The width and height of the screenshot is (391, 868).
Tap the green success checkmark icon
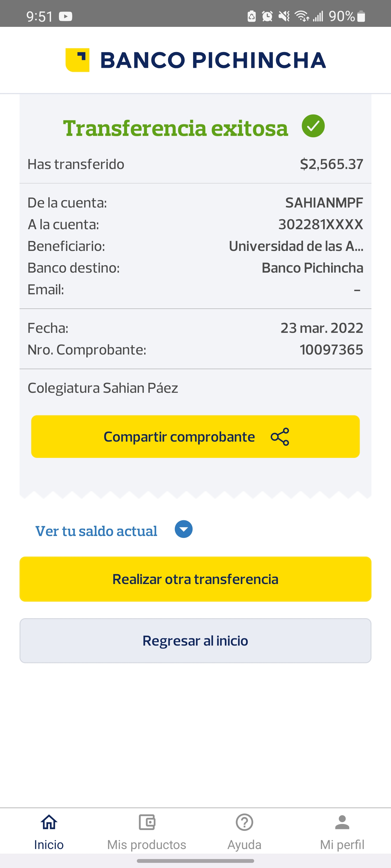[313, 126]
